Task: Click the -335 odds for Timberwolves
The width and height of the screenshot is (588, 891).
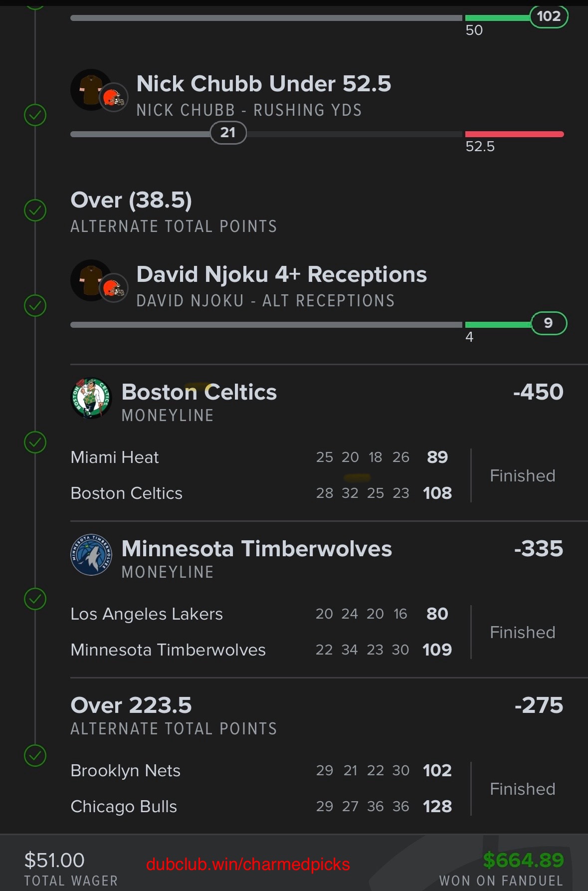Action: 539,549
